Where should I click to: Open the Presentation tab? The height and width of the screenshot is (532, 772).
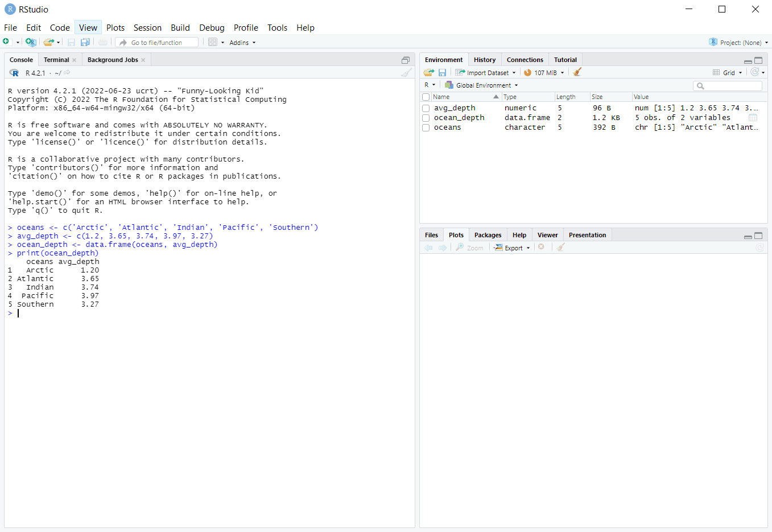[587, 235]
